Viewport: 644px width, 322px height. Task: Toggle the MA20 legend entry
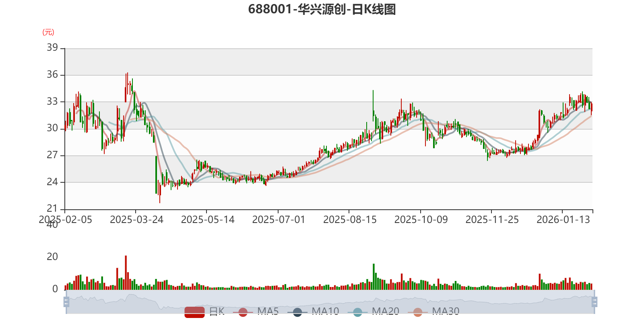[374, 312]
